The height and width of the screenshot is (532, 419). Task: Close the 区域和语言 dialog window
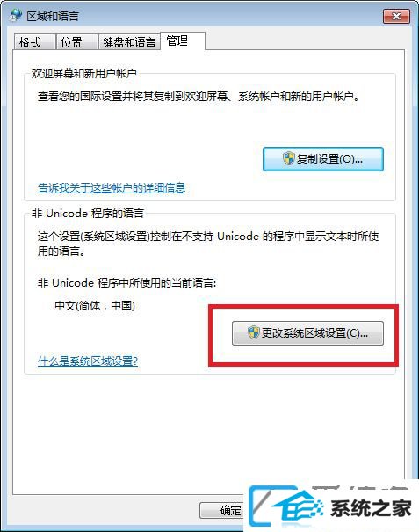pos(396,17)
